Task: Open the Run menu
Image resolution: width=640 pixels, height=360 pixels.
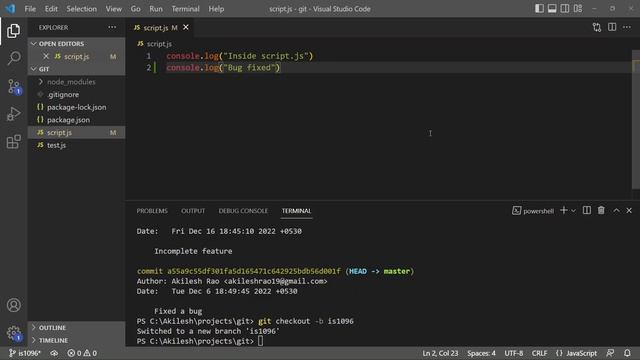Action: 156,9
